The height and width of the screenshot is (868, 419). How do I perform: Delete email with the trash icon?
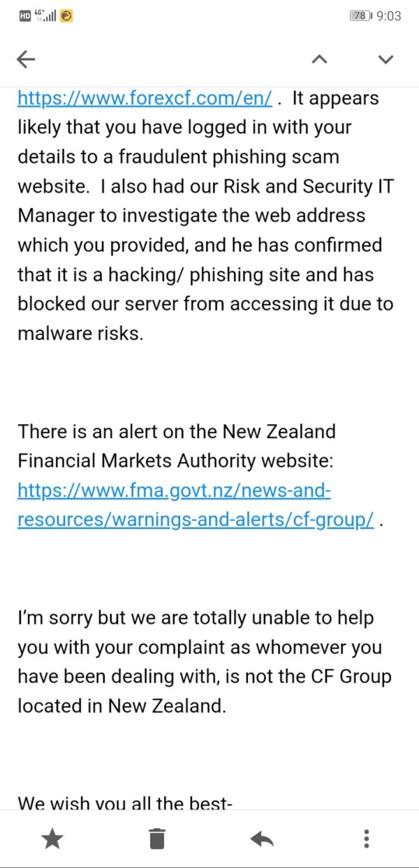157,839
